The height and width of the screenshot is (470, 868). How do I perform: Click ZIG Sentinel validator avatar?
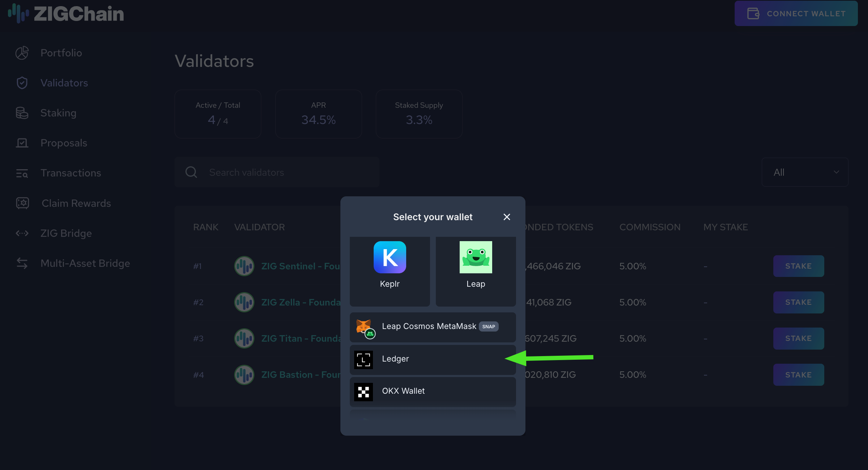click(x=244, y=266)
